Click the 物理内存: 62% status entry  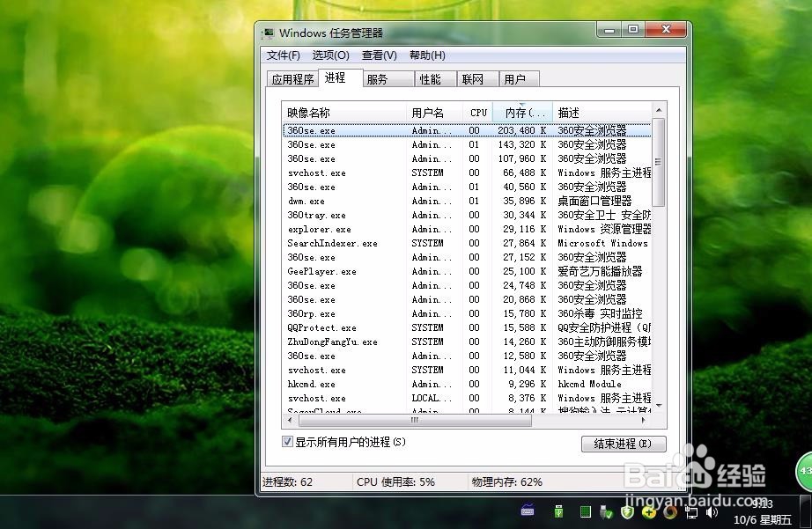pos(507,481)
